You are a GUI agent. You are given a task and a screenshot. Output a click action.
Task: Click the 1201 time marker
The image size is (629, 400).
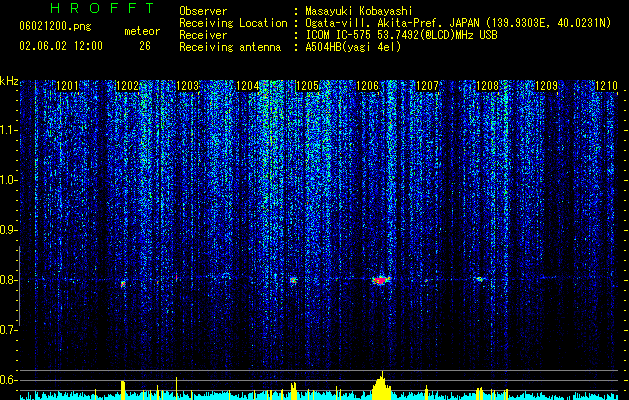pyautogui.click(x=67, y=86)
